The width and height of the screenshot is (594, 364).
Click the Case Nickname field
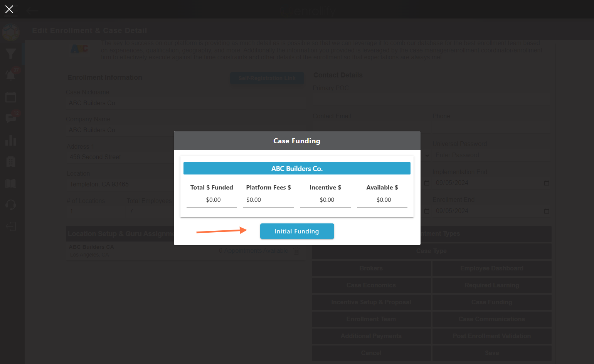point(186,103)
